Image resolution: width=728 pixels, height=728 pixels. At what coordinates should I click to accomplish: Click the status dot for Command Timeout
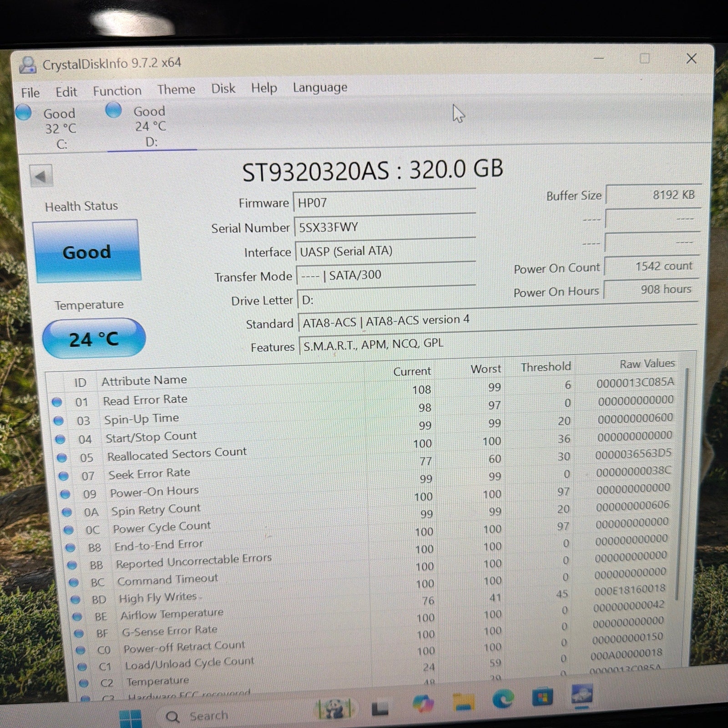tap(74, 583)
